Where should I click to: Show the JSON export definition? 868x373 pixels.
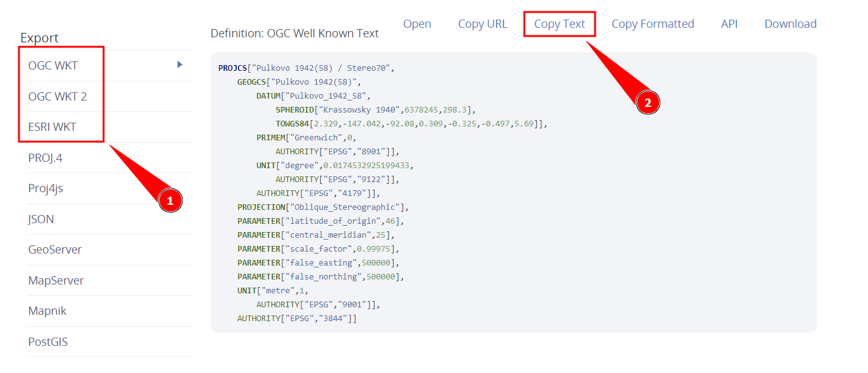41,219
